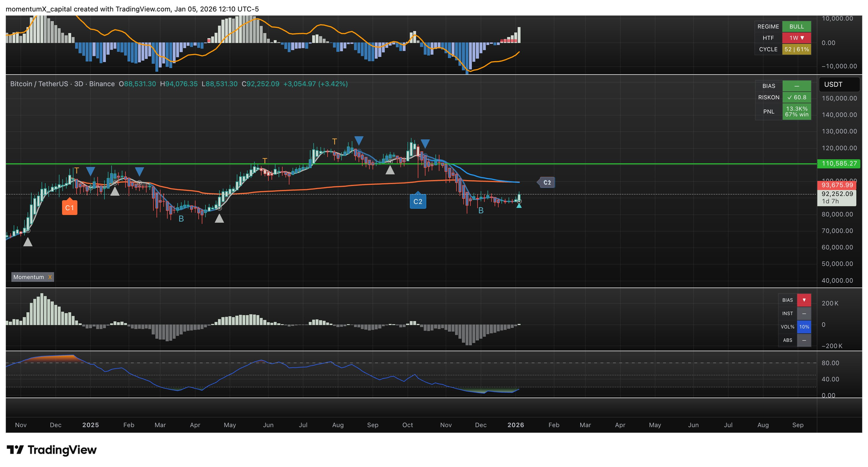The height and width of the screenshot is (467, 868).
Task: Click the RISKON checkmark 60.8 cell
Action: 796,98
